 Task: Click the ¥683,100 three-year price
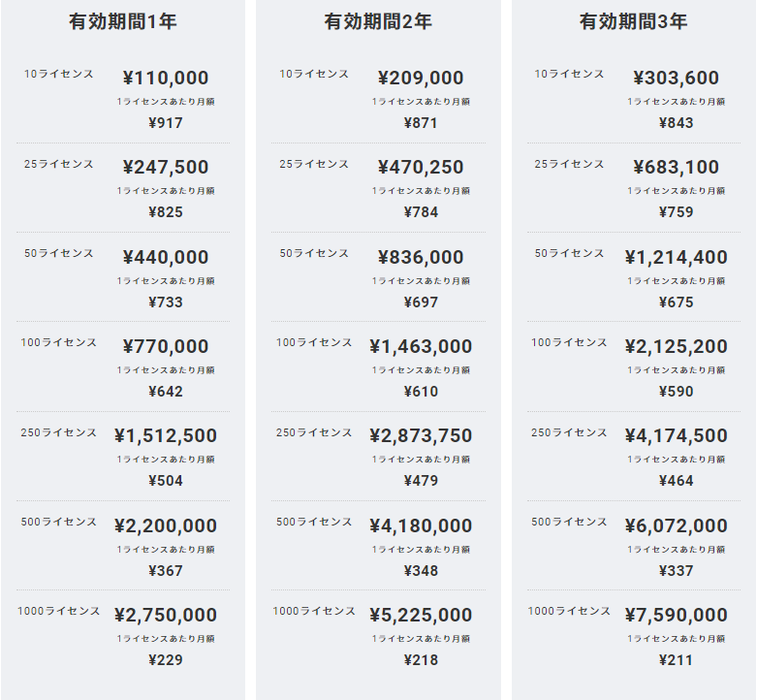pos(676,167)
